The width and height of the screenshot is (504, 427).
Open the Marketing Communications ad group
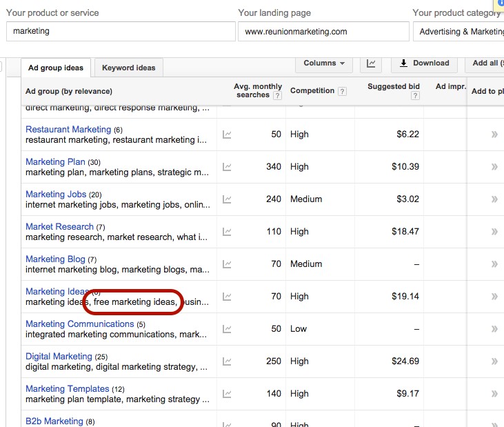pos(80,324)
